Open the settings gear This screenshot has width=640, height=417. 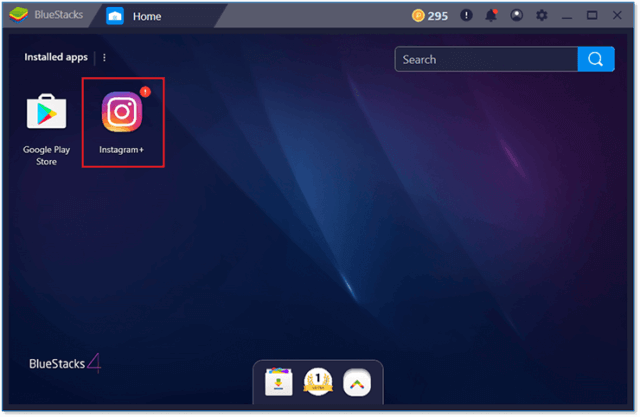pyautogui.click(x=542, y=16)
